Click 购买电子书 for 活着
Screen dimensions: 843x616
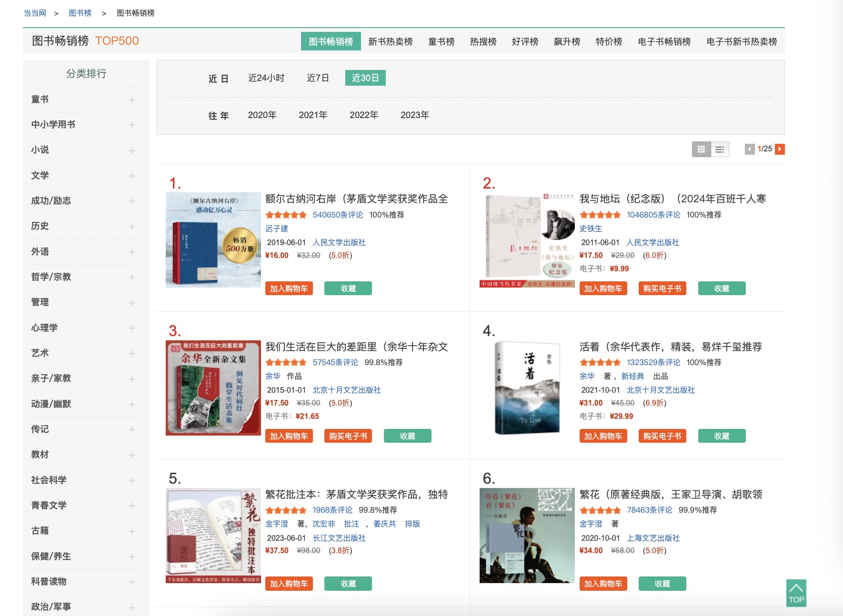point(662,436)
